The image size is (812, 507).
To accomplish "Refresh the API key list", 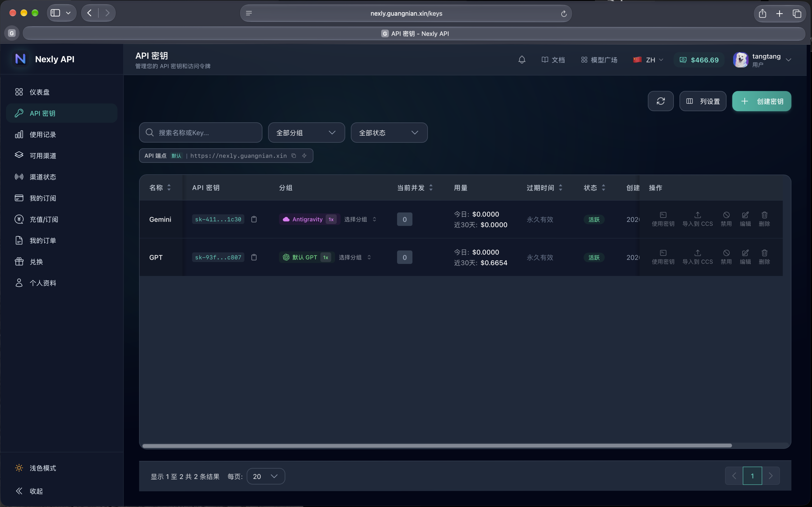I will [x=660, y=101].
